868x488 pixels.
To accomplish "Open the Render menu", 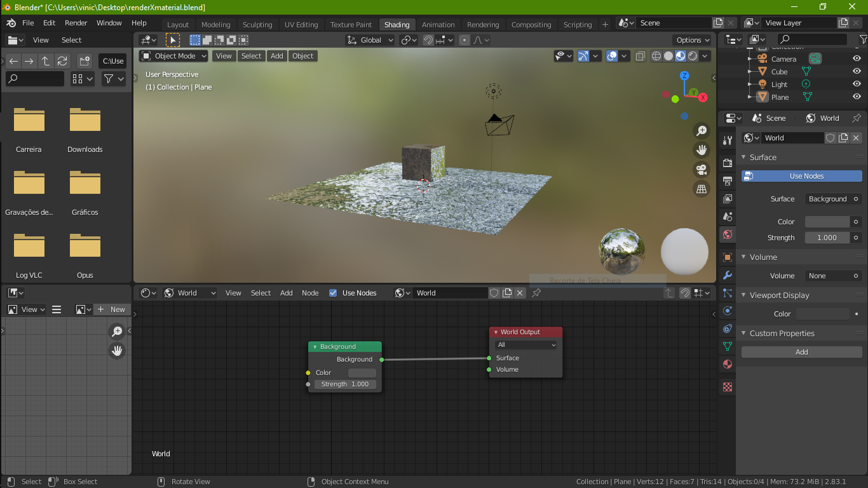I will pos(76,23).
